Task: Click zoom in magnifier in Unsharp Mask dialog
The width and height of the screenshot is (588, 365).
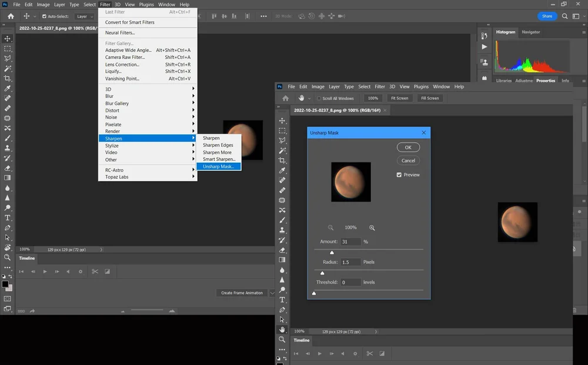Action: point(372,227)
